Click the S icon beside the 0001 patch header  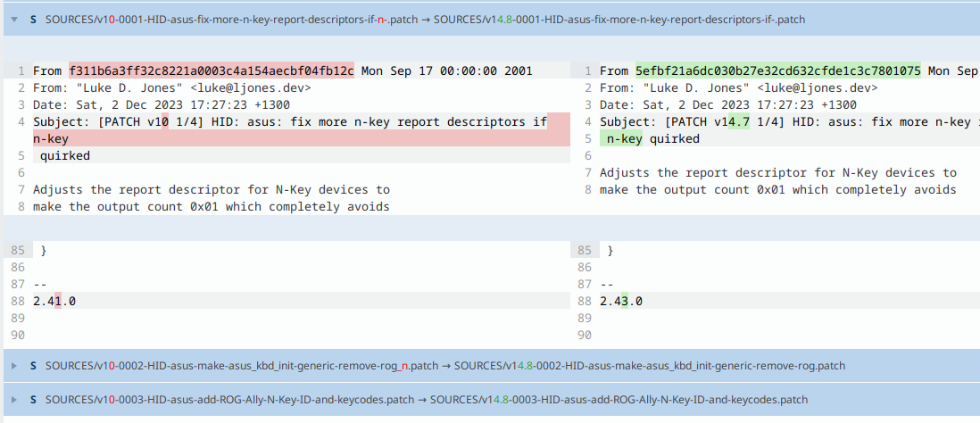[x=33, y=20]
